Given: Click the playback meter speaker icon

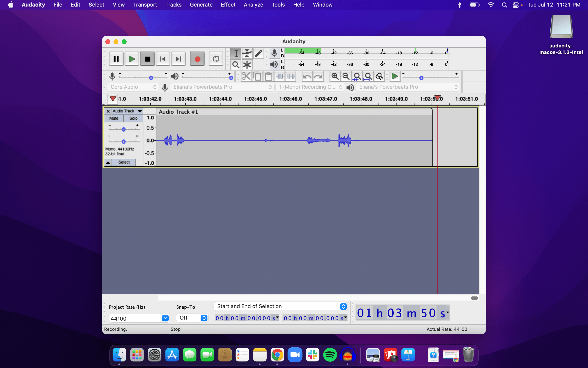Looking at the screenshot, I should [274, 64].
